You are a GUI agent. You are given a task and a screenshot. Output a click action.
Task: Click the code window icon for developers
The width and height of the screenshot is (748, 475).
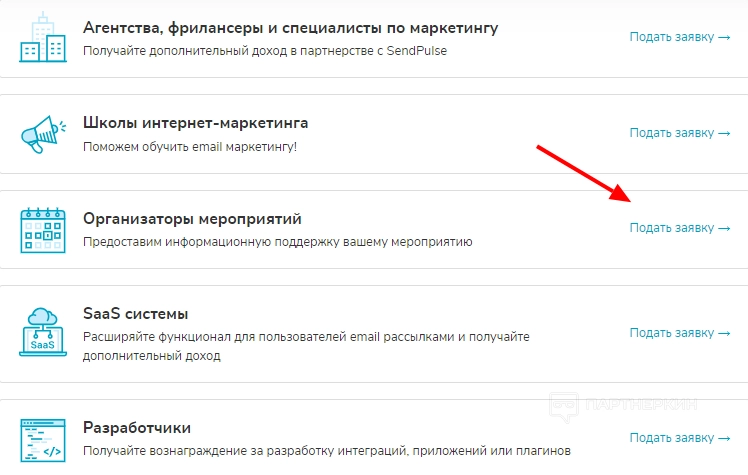(42, 441)
